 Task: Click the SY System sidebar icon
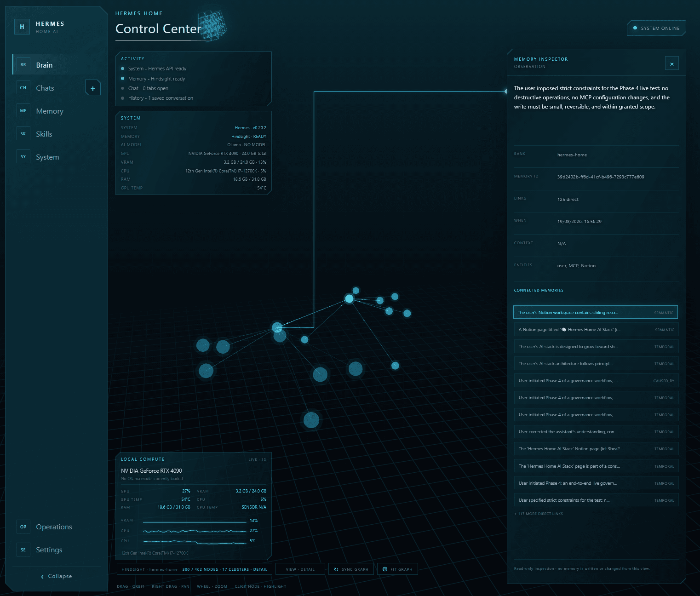(x=23, y=157)
